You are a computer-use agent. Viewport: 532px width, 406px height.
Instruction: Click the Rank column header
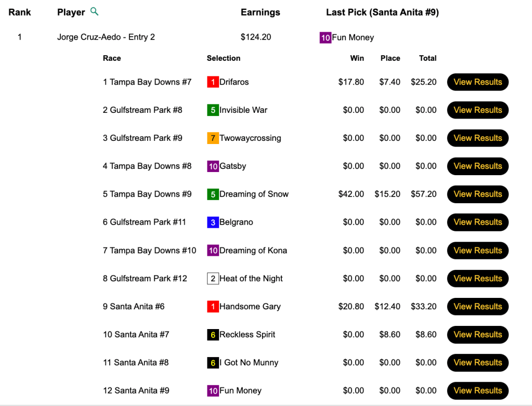click(20, 12)
